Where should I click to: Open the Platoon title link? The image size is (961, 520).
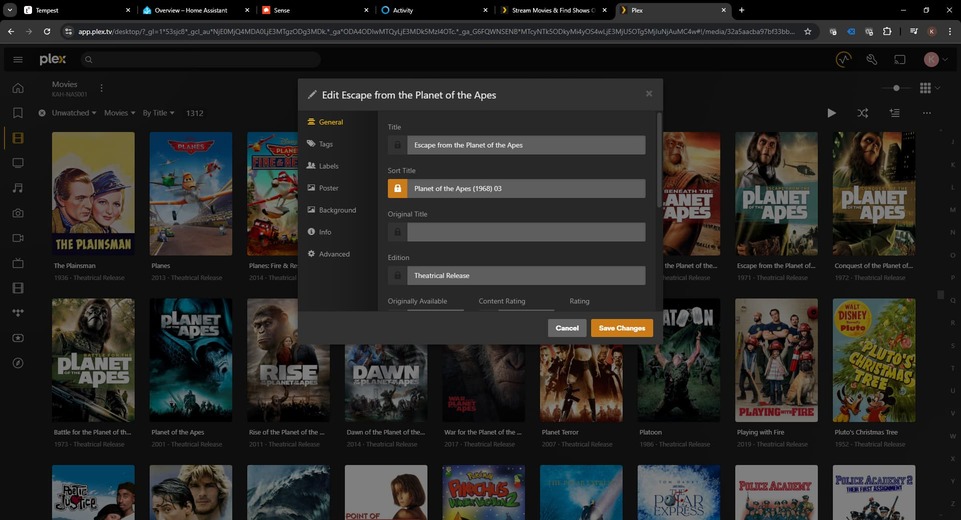click(x=650, y=432)
